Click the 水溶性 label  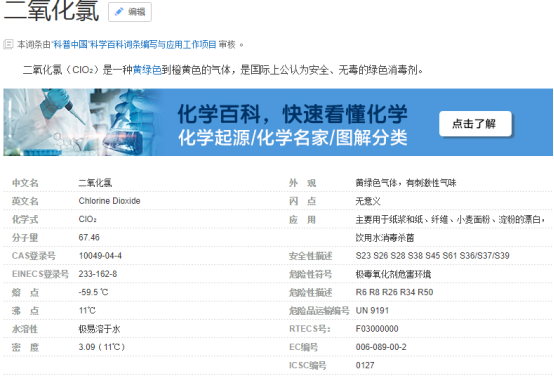click(25, 329)
